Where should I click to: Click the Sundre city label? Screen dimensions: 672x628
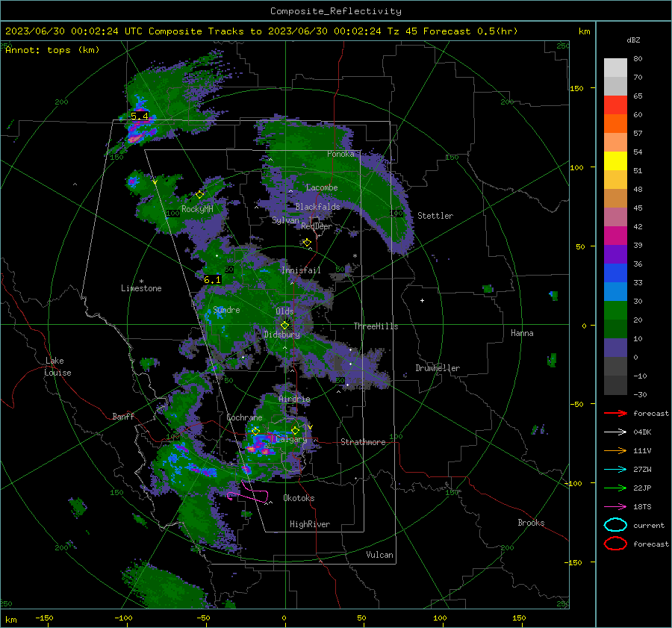pyautogui.click(x=226, y=310)
